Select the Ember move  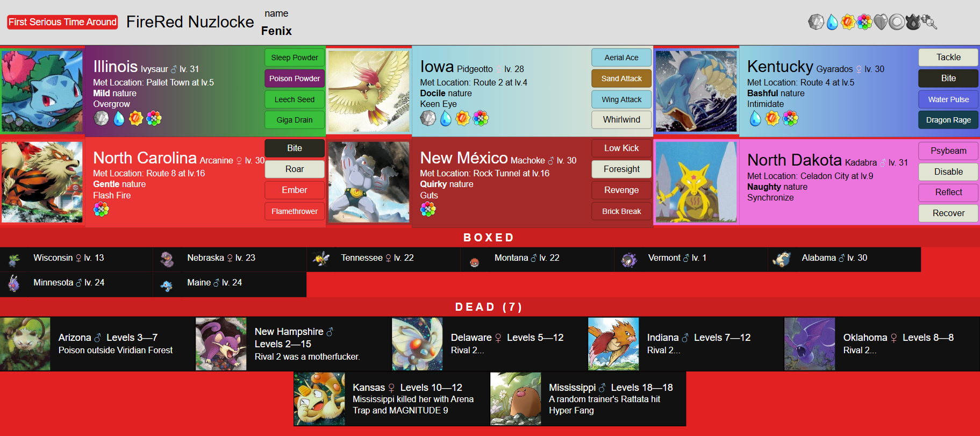tap(295, 190)
